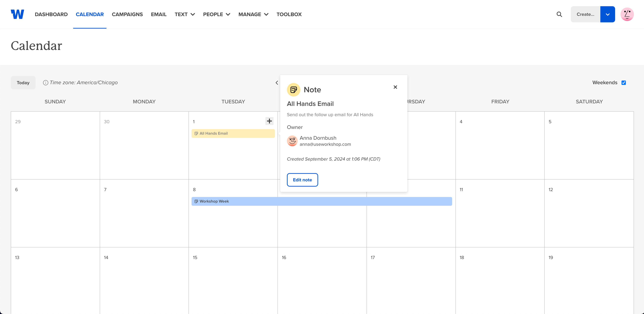Open the TOOLBOX tab

tap(289, 14)
